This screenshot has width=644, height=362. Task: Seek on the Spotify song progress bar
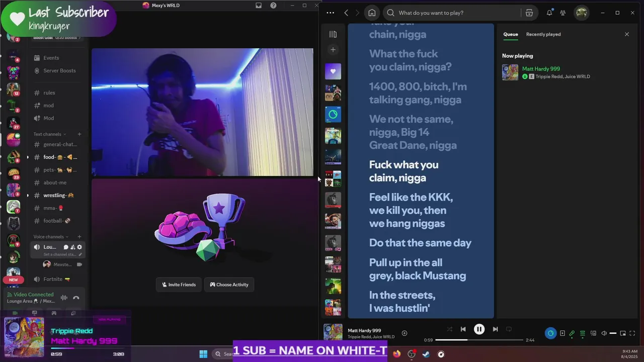pyautogui.click(x=479, y=340)
